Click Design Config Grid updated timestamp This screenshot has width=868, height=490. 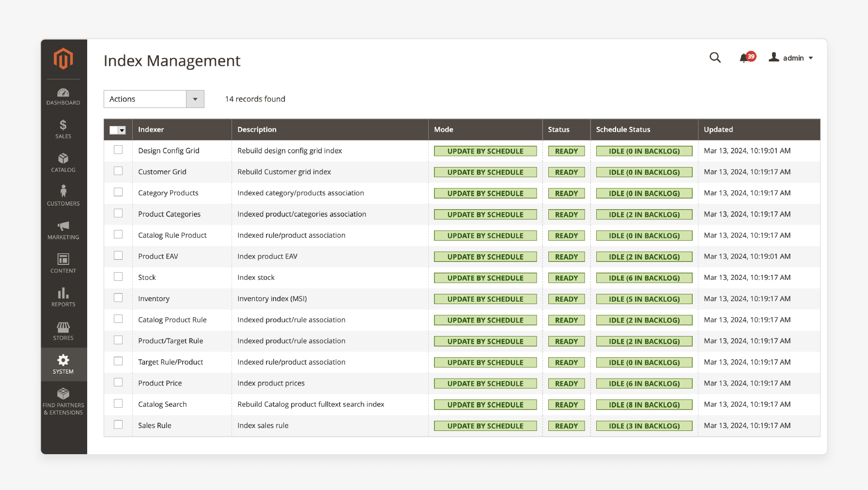(x=747, y=151)
